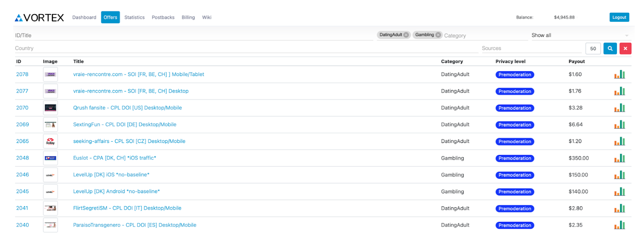Remove the DatingAdult category tag

[406, 35]
